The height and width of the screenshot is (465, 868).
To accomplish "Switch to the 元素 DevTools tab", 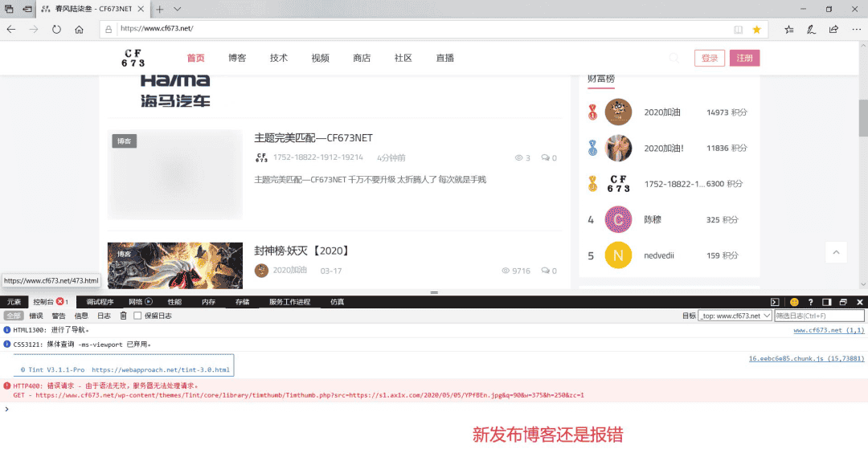I will [15, 301].
